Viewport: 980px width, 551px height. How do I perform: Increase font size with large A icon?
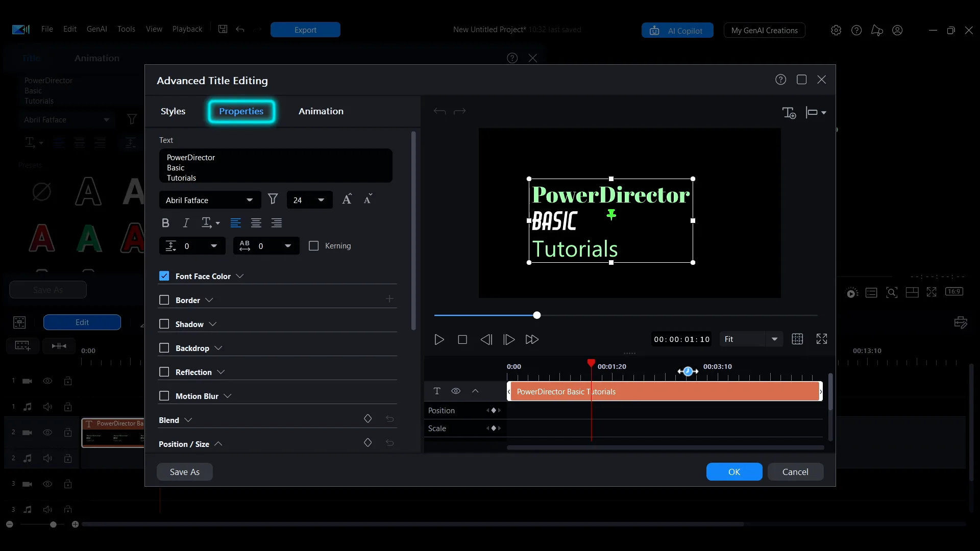[x=347, y=199]
